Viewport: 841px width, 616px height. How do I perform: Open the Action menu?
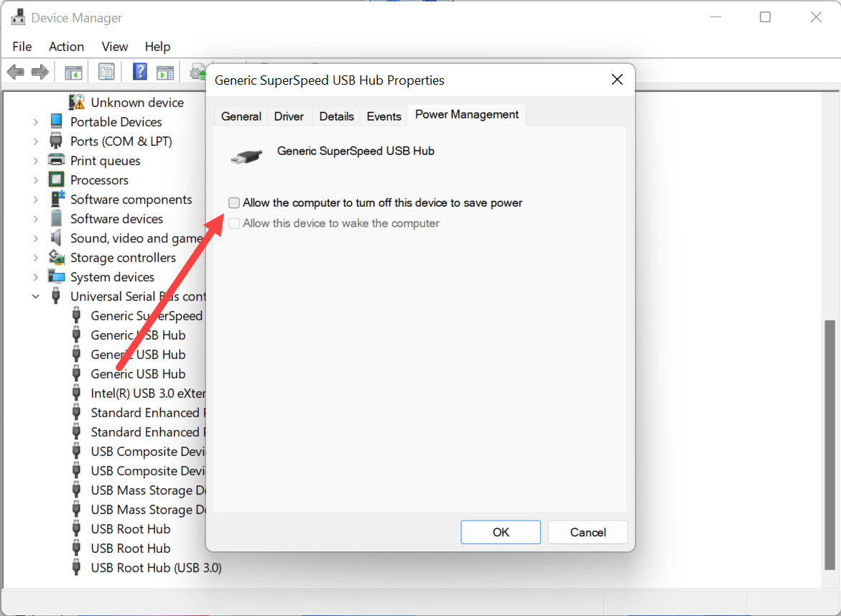(x=66, y=47)
